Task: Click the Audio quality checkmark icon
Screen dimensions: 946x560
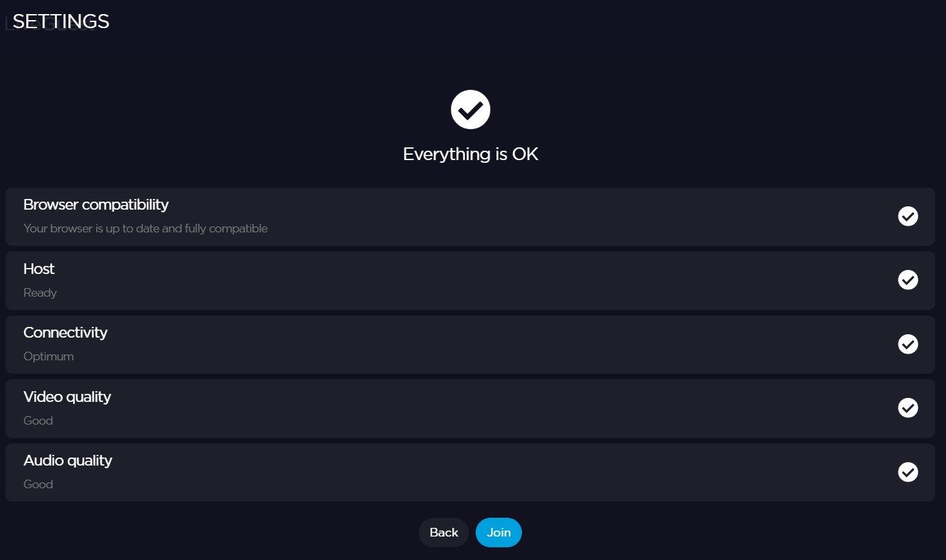Action: click(x=908, y=472)
